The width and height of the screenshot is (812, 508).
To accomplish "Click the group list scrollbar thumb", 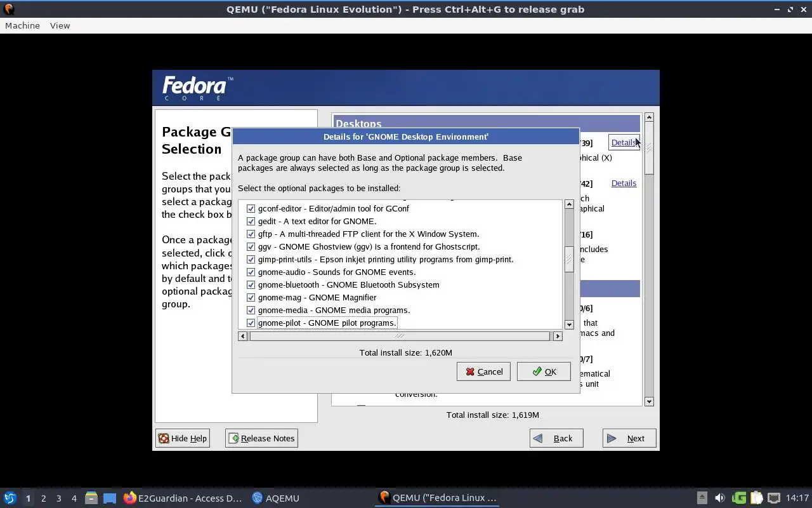I will (649, 148).
